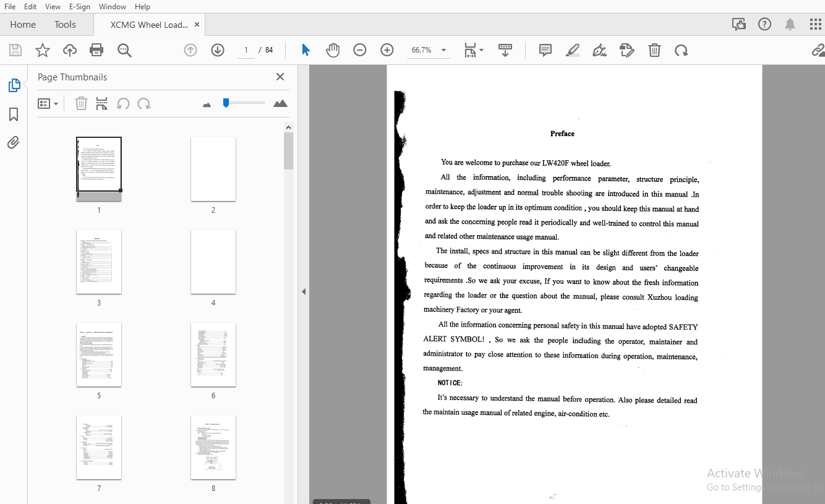Screen dimensions: 825x504
Task: Zoom in with the plus circle
Action: pyautogui.click(x=387, y=50)
